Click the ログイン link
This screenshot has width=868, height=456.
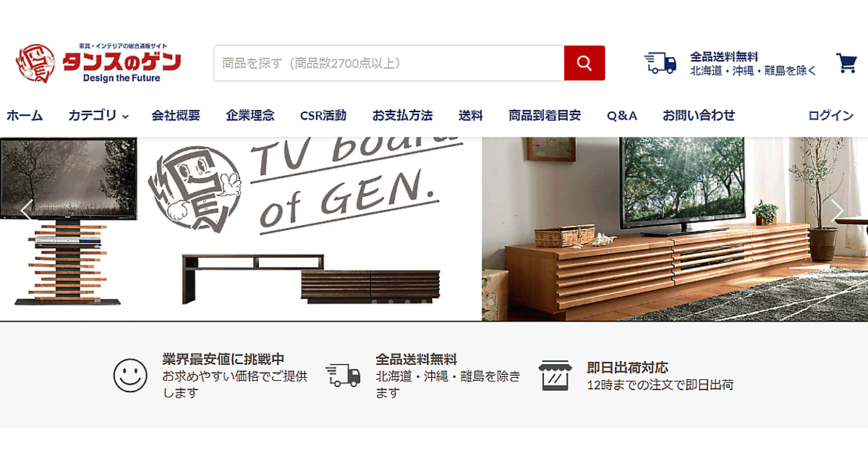[x=831, y=115]
